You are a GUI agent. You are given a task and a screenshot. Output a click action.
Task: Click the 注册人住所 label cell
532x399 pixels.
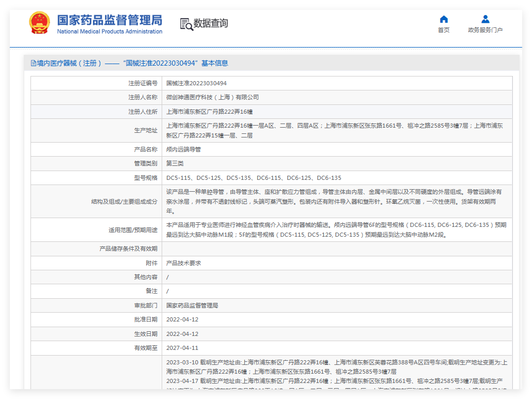tap(97, 112)
